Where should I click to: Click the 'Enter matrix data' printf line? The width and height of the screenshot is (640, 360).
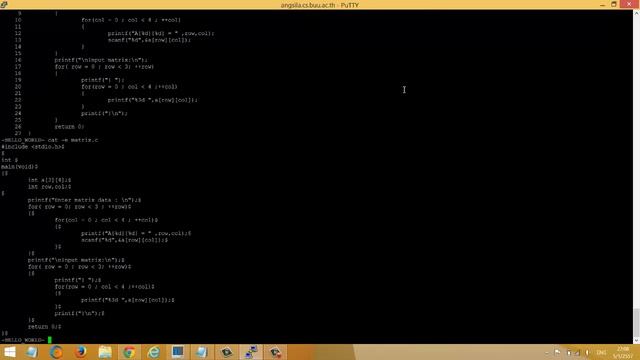84,200
